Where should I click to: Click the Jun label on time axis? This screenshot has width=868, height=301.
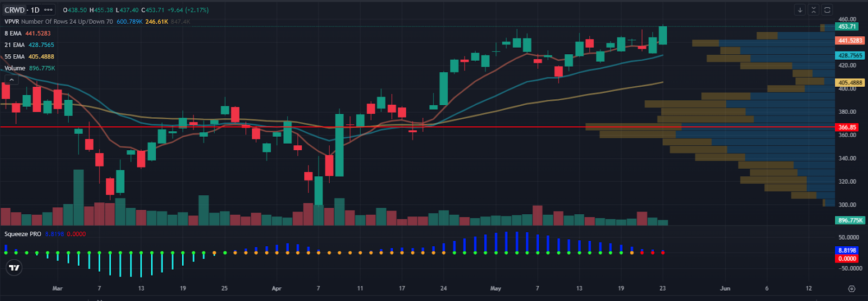pyautogui.click(x=725, y=289)
